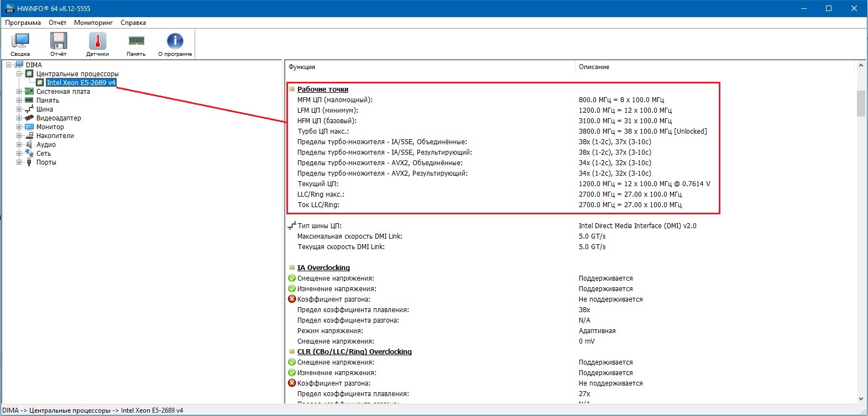Click the CLR Overclocking section icon
The image size is (868, 416).
pyautogui.click(x=292, y=351)
